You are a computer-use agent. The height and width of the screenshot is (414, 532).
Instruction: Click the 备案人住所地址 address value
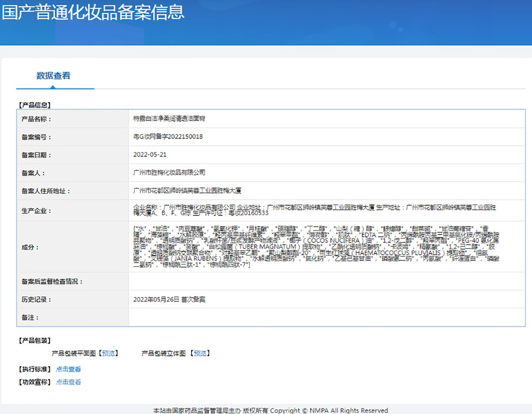click(187, 191)
